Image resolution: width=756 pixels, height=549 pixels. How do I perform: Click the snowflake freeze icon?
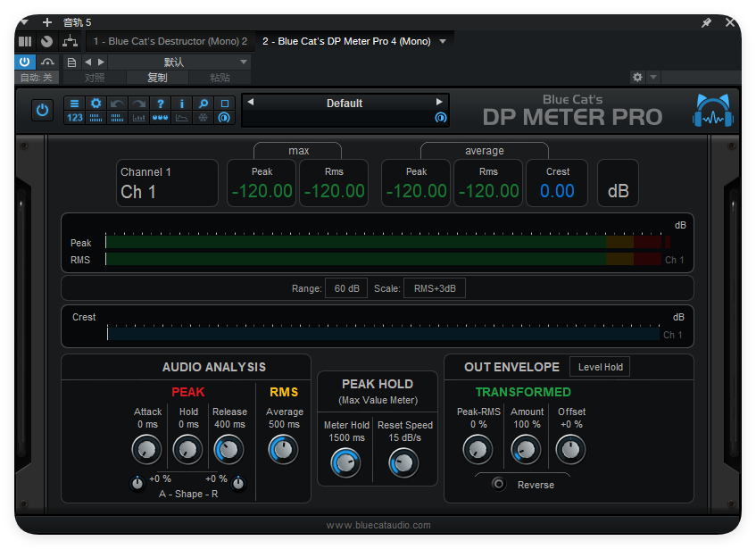[203, 118]
